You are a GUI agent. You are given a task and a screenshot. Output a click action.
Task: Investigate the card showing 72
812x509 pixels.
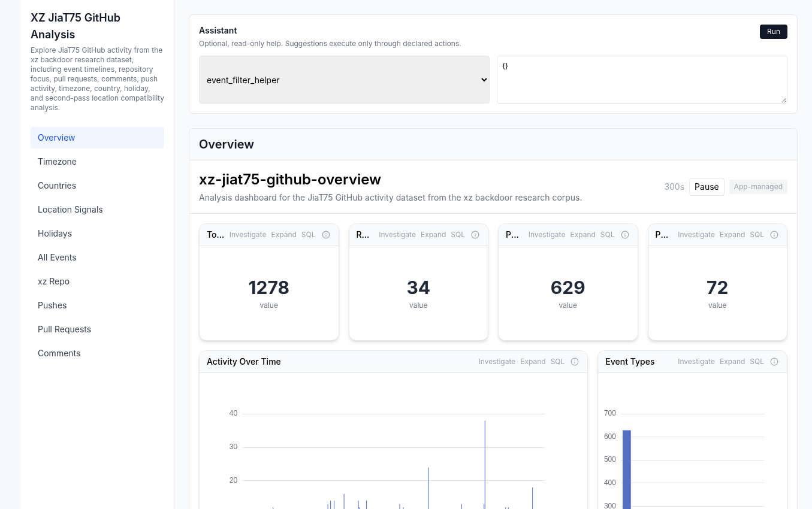tap(696, 235)
